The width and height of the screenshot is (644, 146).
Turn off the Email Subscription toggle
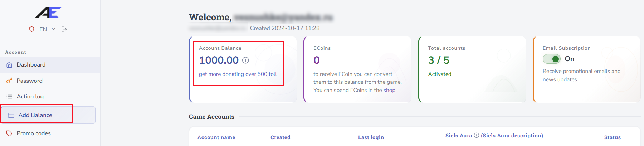coord(552,59)
